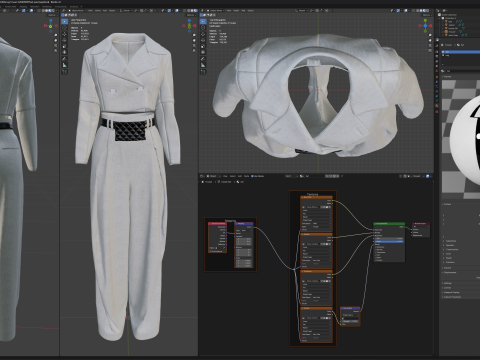Open the Tool properties tab icon
This screenshot has height=360, width=480.
pyautogui.click(x=437, y=45)
